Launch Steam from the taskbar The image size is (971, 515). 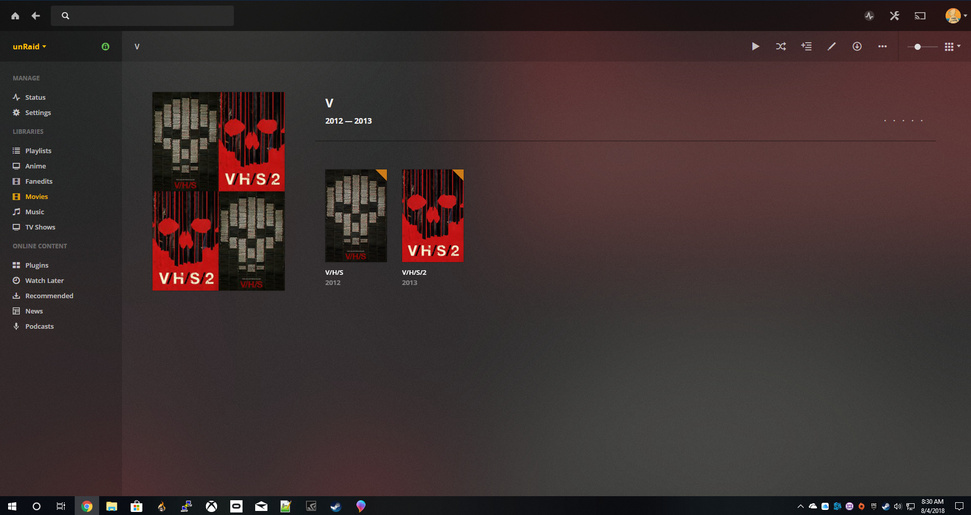click(336, 506)
